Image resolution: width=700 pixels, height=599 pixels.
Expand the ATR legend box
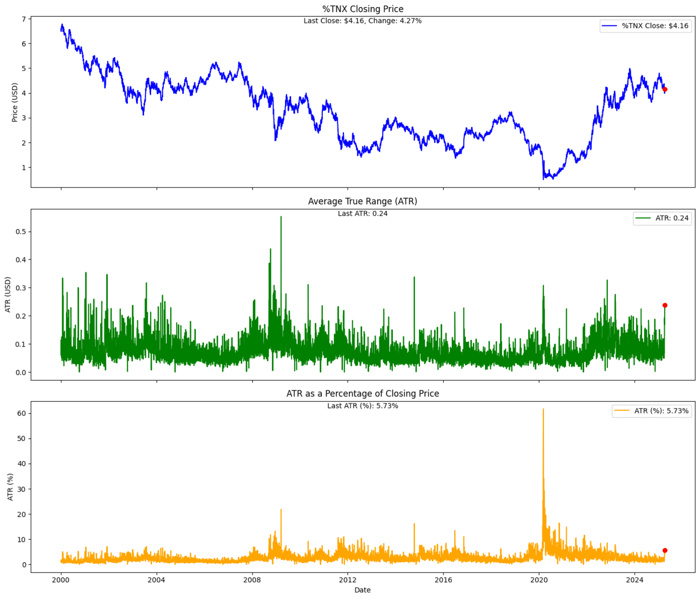[x=662, y=219]
